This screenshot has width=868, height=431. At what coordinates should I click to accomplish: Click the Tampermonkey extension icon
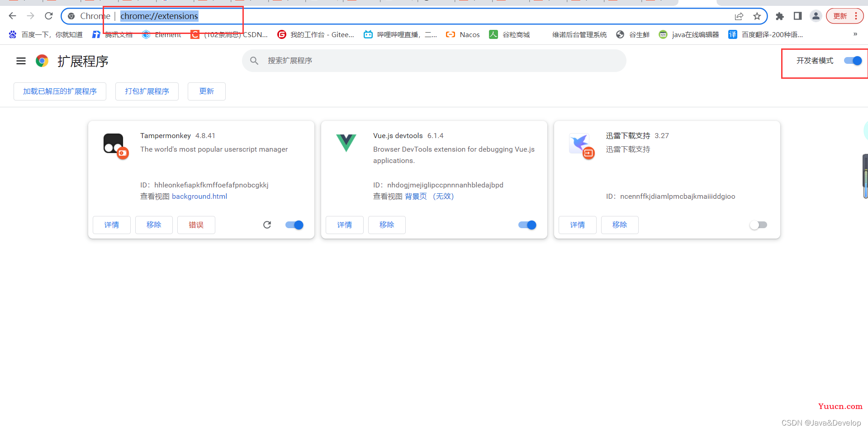coord(116,146)
